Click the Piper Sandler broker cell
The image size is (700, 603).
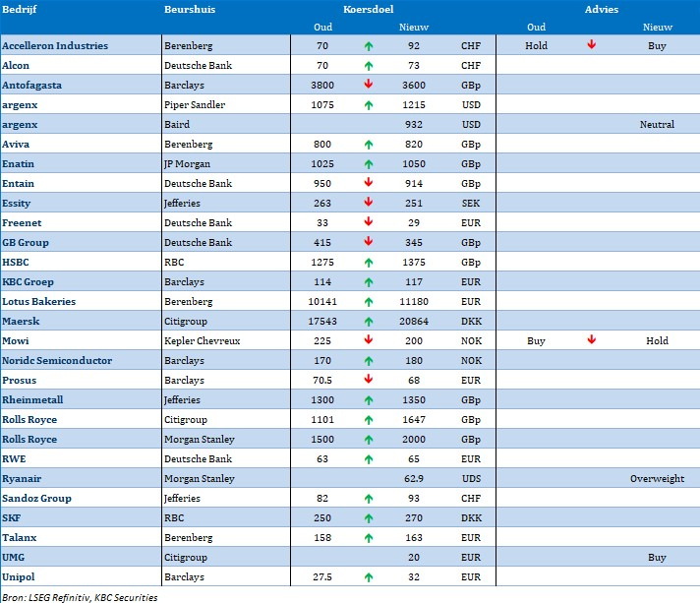[x=195, y=105]
